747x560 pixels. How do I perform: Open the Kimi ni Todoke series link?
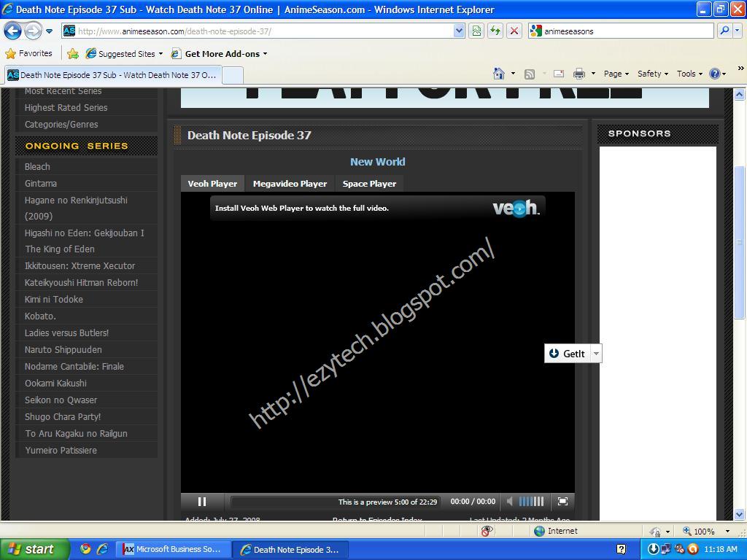click(x=54, y=300)
